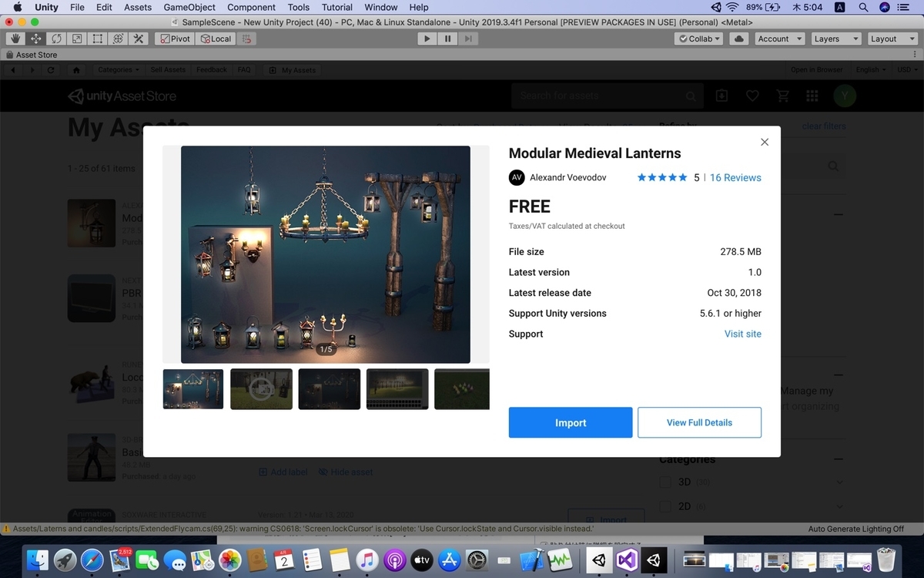Click the cloud services icon

pyautogui.click(x=738, y=39)
